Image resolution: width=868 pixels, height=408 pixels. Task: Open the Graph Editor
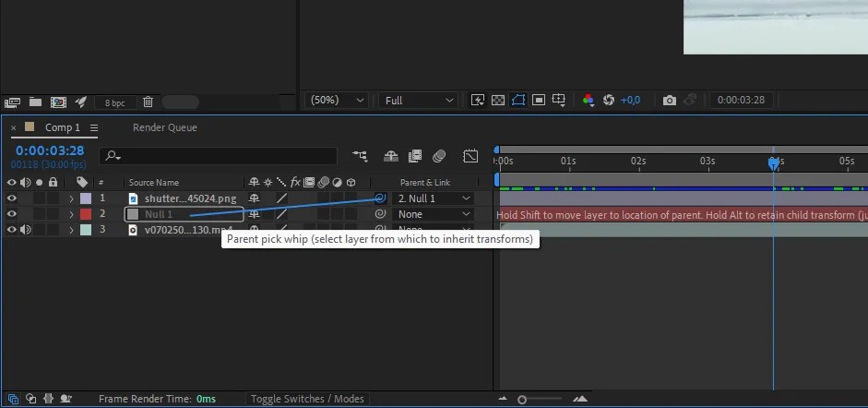click(470, 156)
